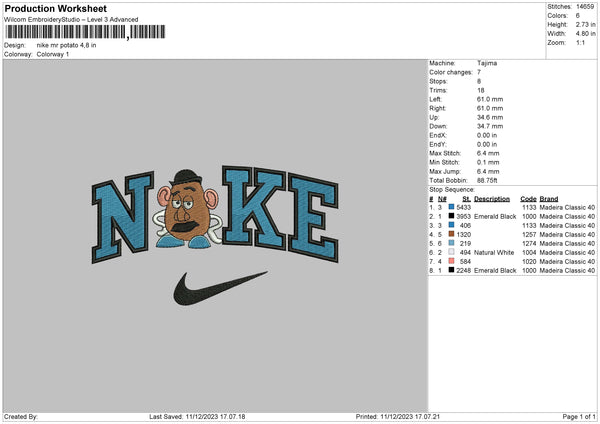Click the Left value 61.0 mm
Screen dimensions: 600x424
point(490,99)
